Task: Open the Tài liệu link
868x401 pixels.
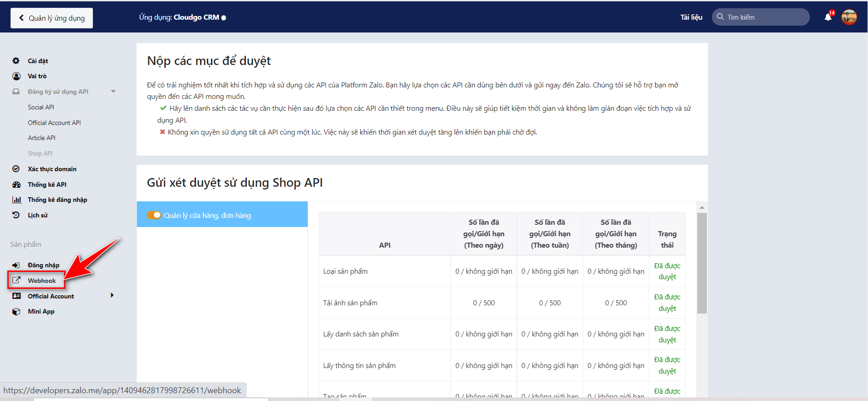Action: point(691,17)
